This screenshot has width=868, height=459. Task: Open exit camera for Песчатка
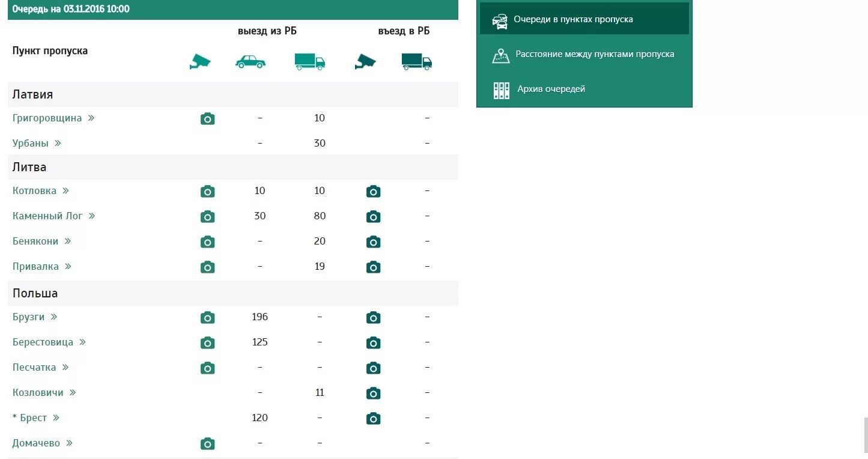point(207,368)
